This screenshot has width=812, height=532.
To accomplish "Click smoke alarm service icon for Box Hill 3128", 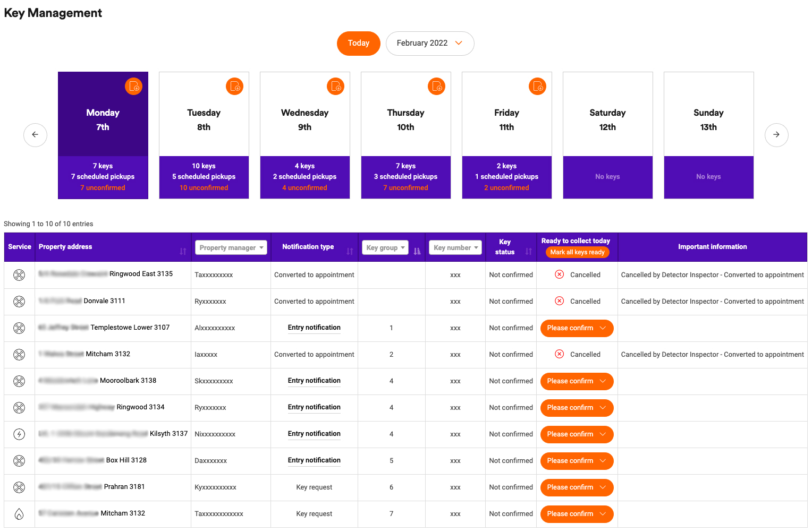I will [x=19, y=461].
